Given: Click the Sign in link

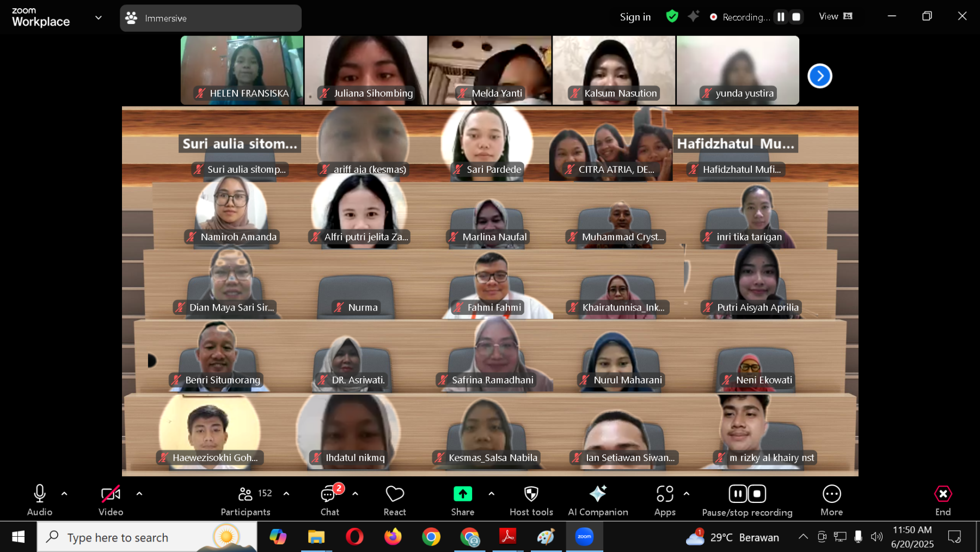Looking at the screenshot, I should coord(635,17).
